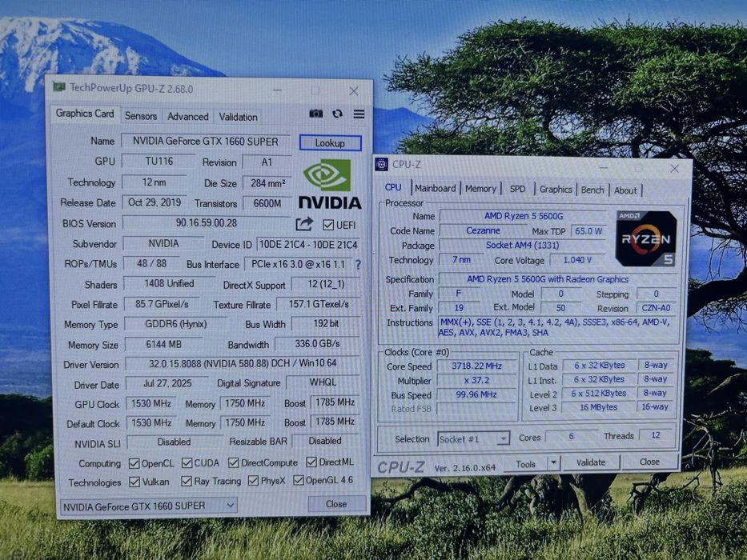This screenshot has height=560, width=747.
Task: Toggle the CUDA checkbox
Action: coord(187,463)
